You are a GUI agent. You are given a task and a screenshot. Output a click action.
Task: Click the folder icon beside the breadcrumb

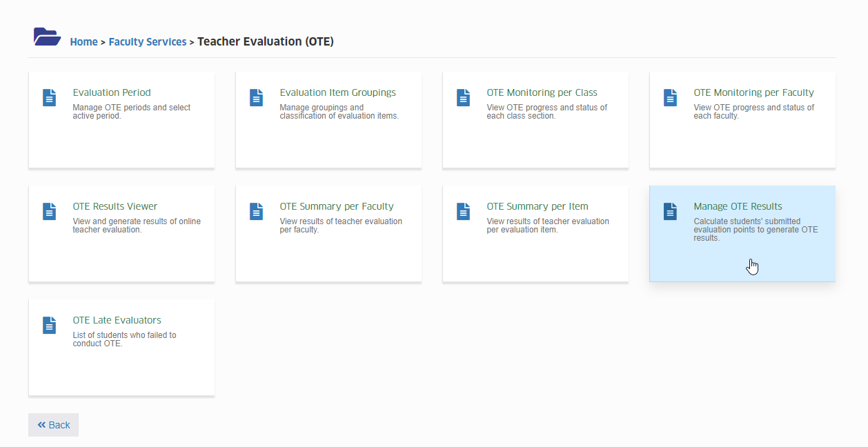[x=47, y=37]
